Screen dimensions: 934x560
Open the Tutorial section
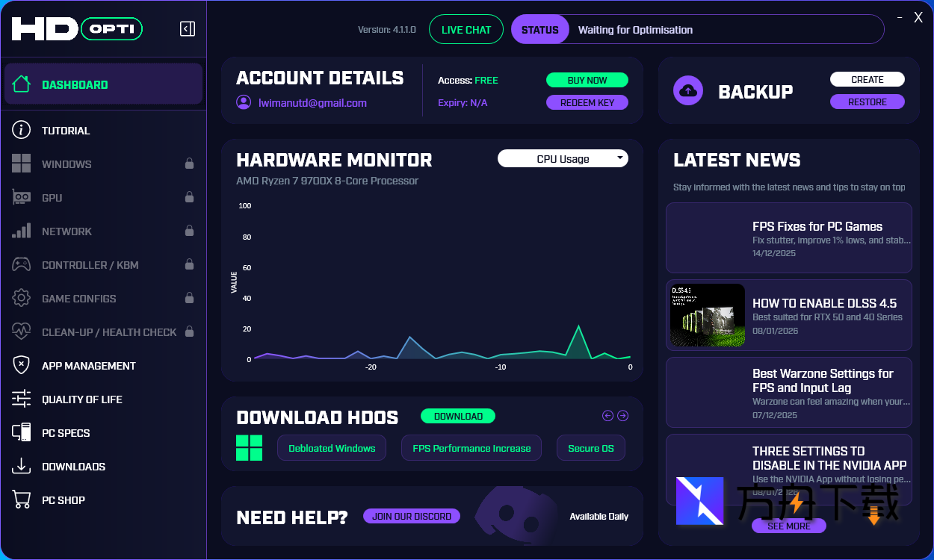point(66,131)
